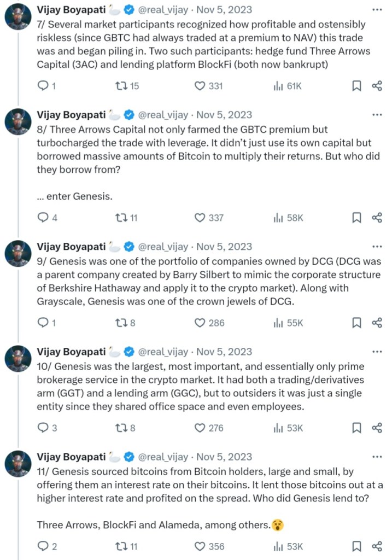Click @real_vijay handle on tweet 11/
This screenshot has height=560, width=392.
click(163, 457)
